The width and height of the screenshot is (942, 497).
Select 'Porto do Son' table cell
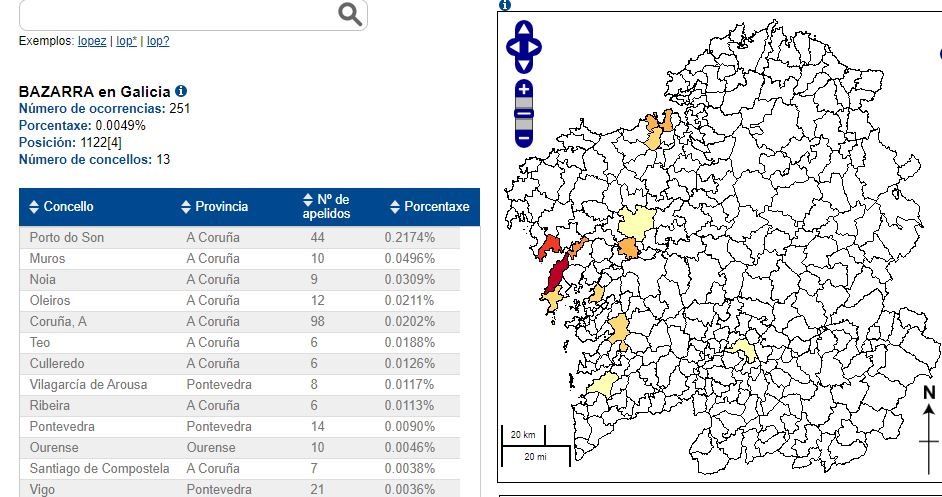coord(67,237)
